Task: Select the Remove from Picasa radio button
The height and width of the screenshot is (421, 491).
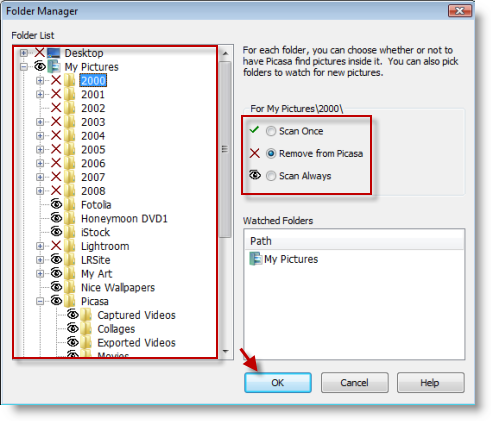Action: point(271,153)
